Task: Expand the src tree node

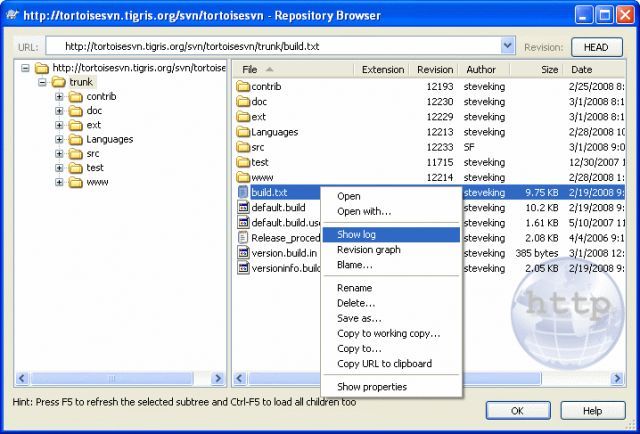Action: point(59,154)
